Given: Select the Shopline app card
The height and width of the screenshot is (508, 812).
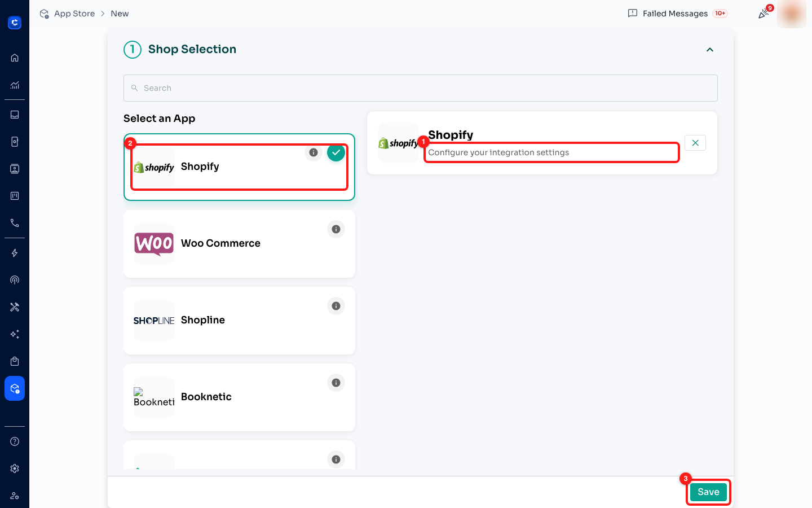Looking at the screenshot, I should 239,321.
